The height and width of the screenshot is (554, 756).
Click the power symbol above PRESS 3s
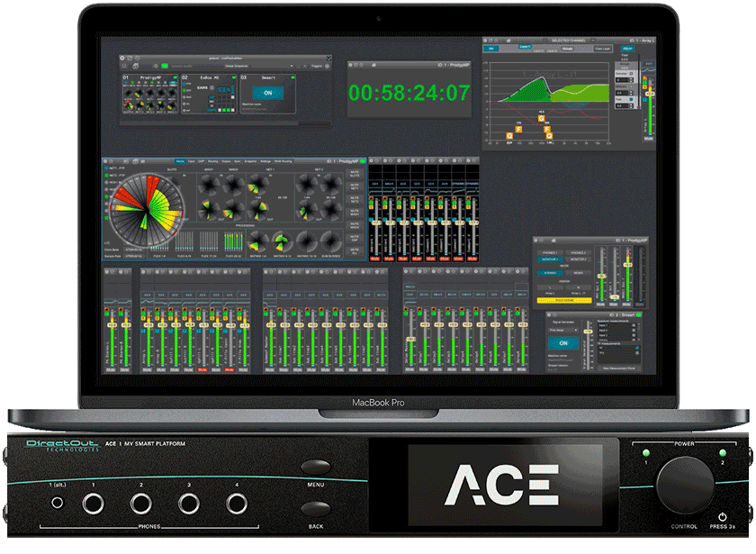[x=722, y=517]
